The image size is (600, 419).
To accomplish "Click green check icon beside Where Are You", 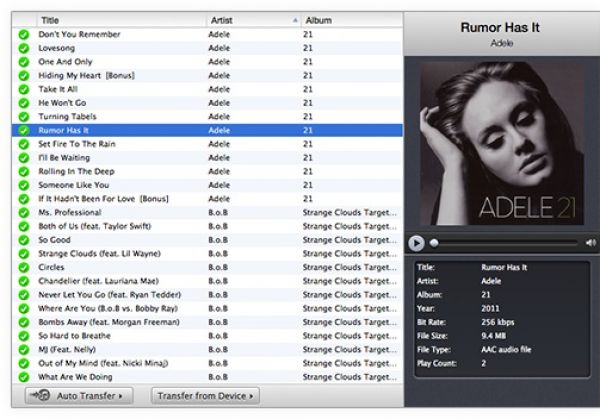I will coord(24,309).
